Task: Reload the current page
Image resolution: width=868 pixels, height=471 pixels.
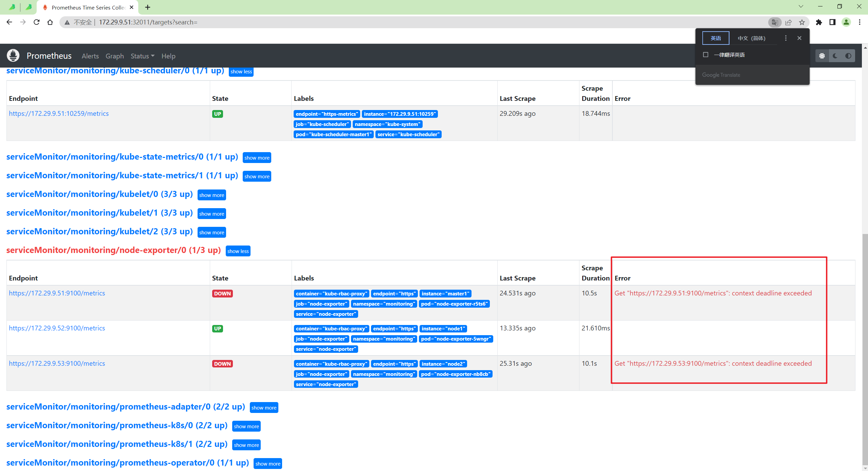Action: click(x=36, y=22)
